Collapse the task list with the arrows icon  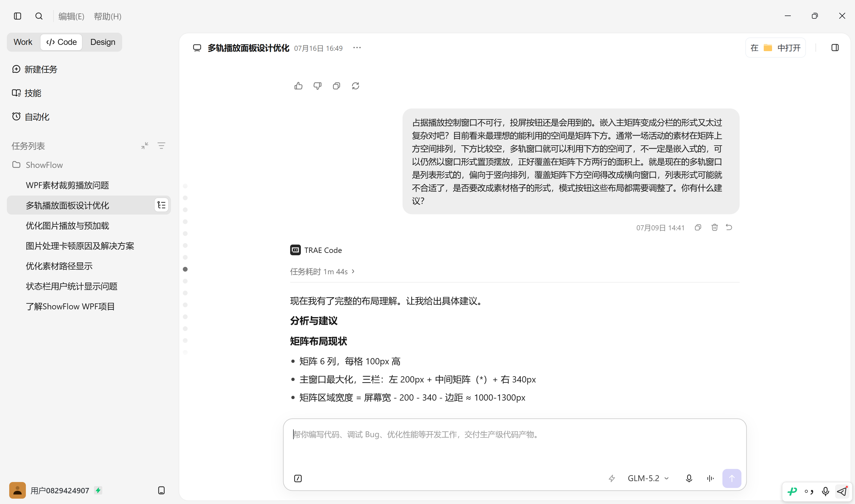pyautogui.click(x=145, y=146)
